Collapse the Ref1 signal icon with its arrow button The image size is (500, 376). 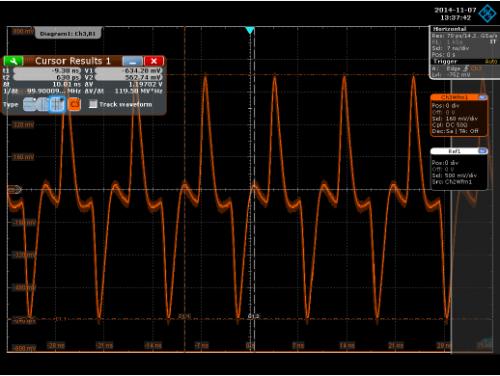[x=483, y=151]
